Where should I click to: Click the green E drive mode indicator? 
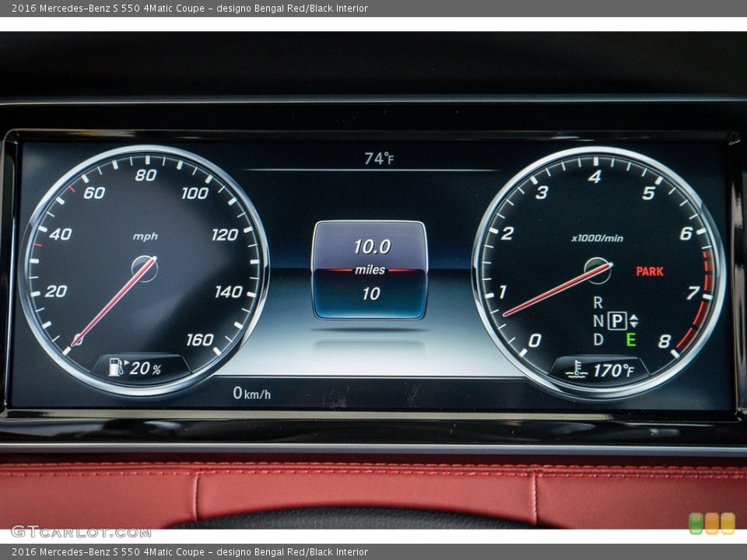point(631,340)
